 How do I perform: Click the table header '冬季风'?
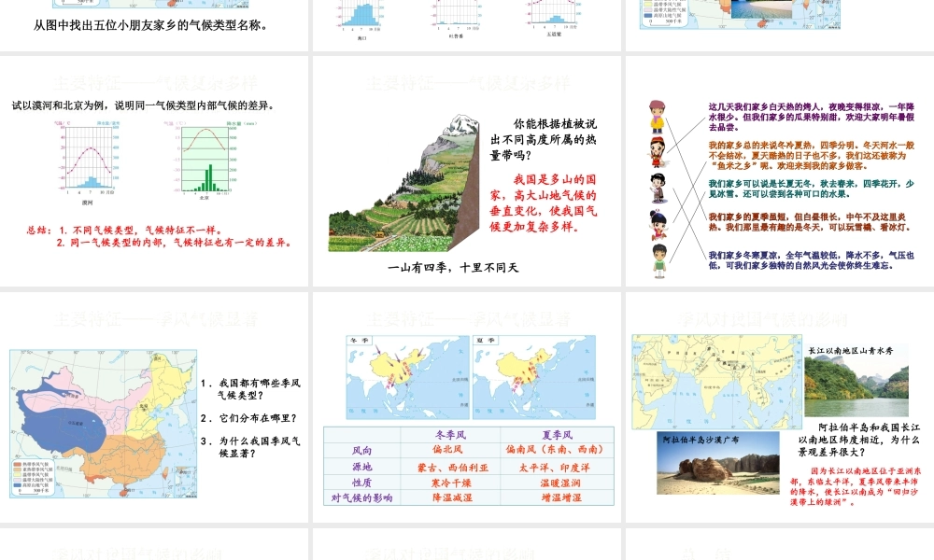(450, 434)
